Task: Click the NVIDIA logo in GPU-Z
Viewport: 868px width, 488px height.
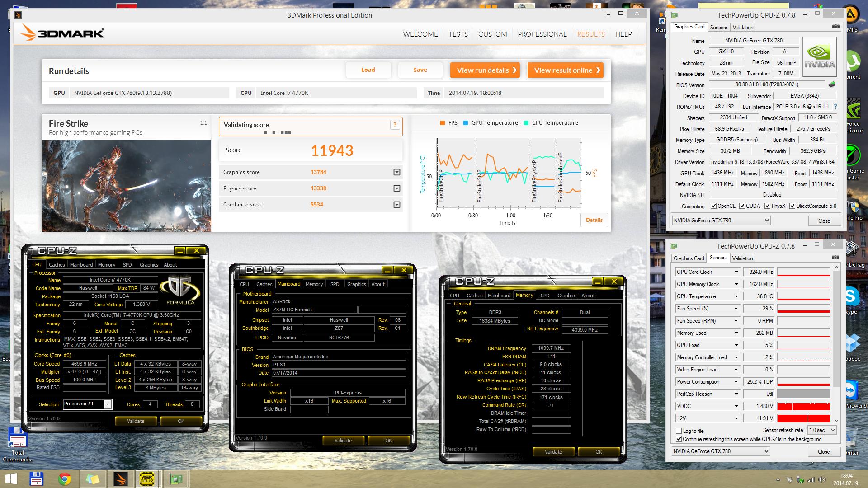Action: pos(819,57)
